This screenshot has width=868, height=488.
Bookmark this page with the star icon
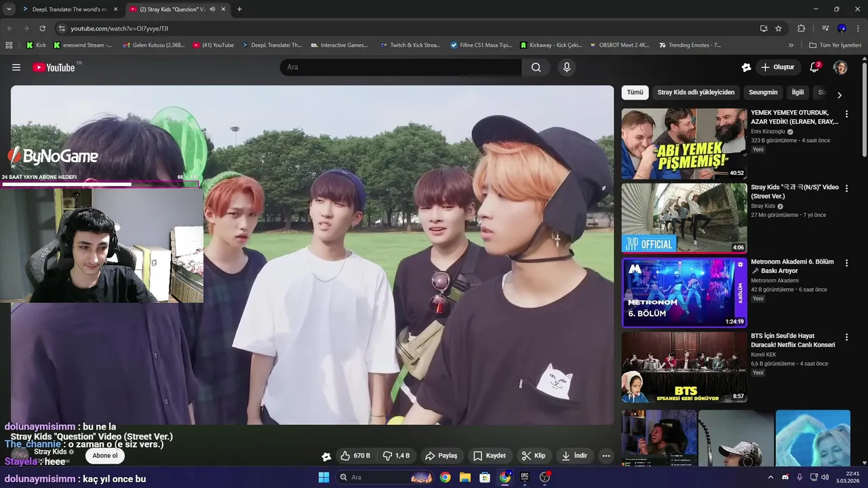(x=778, y=28)
